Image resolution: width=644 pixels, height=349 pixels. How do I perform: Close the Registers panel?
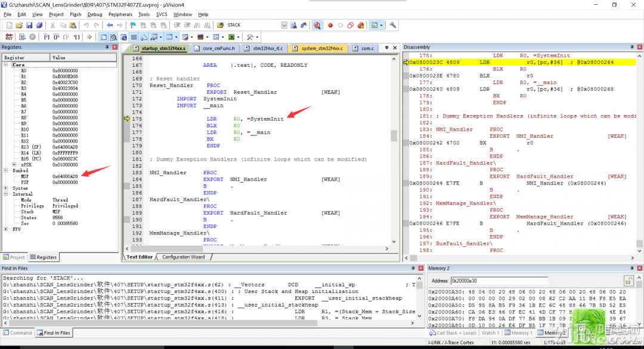click(114, 47)
